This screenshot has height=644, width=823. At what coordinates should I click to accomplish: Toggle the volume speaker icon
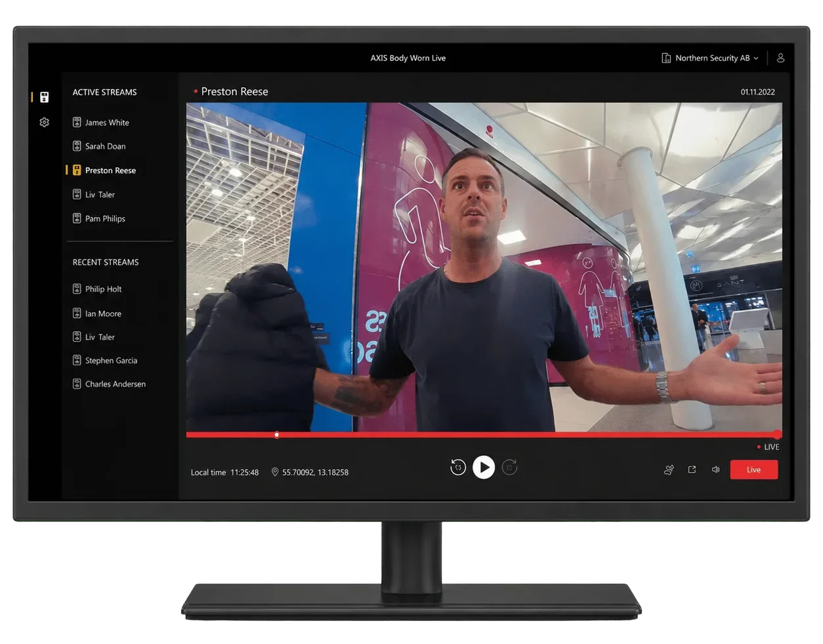tap(715, 470)
